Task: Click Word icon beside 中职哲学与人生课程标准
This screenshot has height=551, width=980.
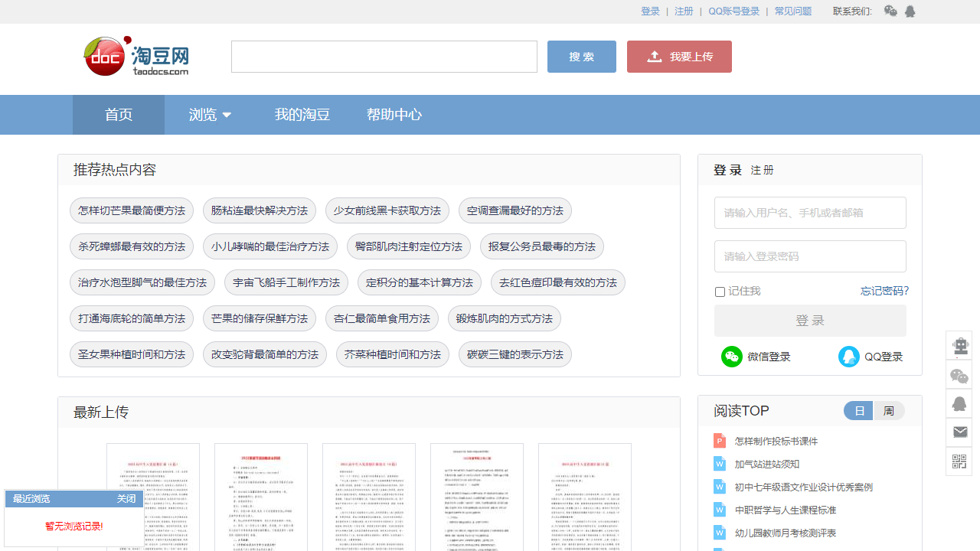Action: pyautogui.click(x=720, y=510)
